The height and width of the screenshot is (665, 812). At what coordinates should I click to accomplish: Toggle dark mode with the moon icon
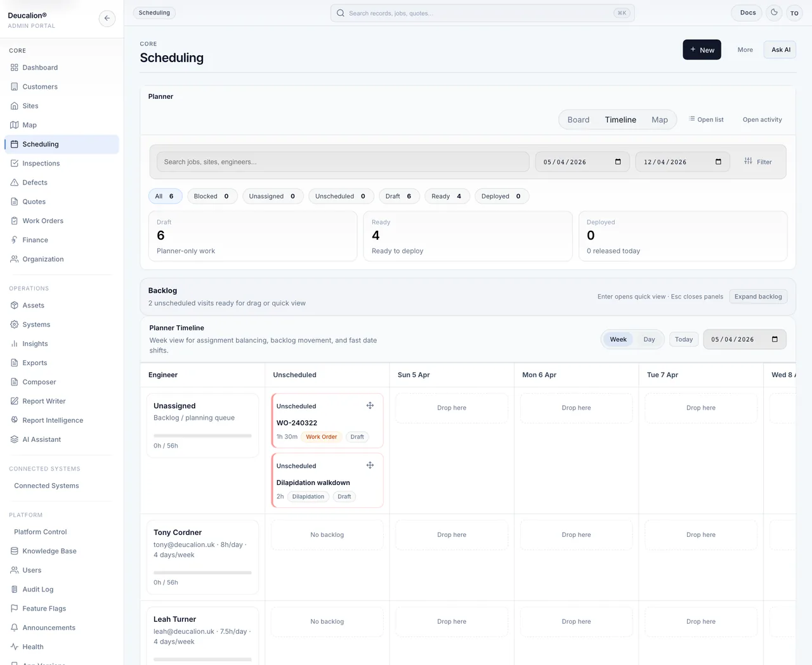774,13
